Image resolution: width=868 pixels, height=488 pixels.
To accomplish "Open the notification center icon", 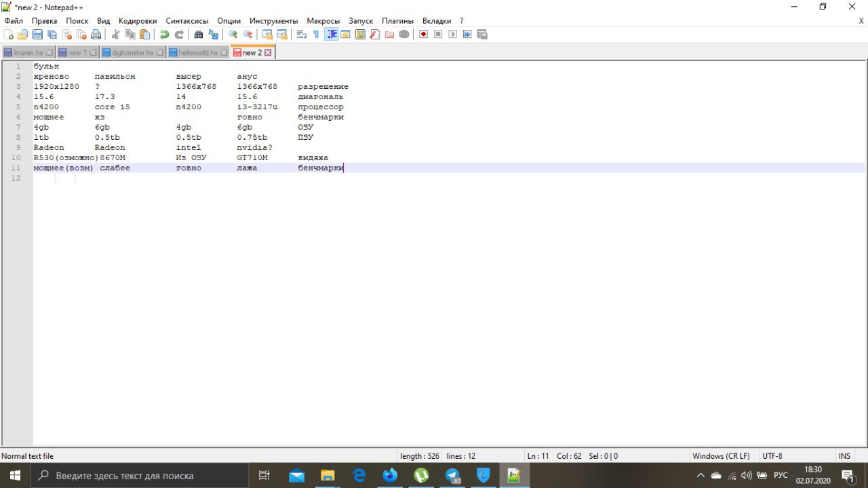I will tap(848, 476).
